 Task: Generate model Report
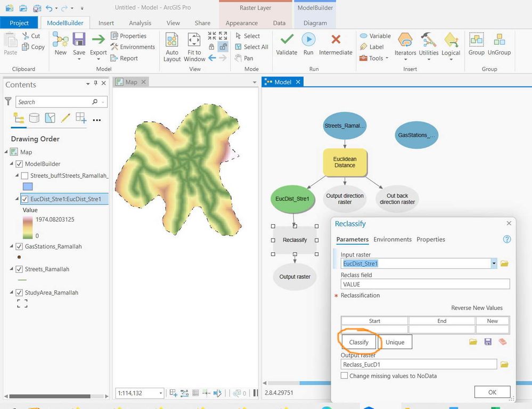tap(124, 58)
